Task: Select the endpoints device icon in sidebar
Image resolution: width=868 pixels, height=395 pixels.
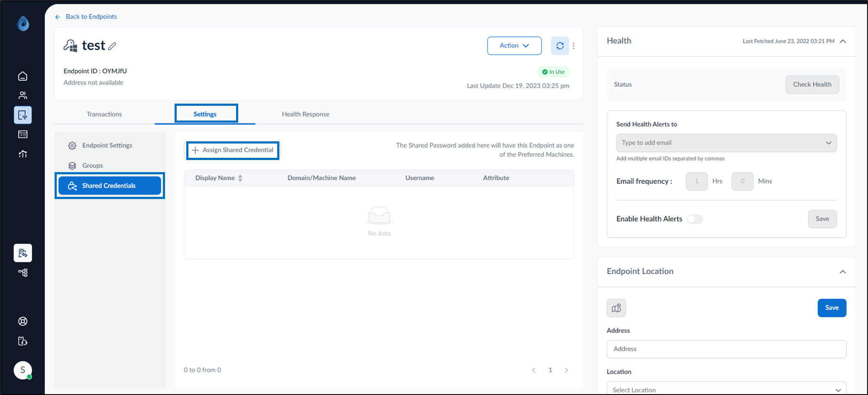Action: (23, 115)
